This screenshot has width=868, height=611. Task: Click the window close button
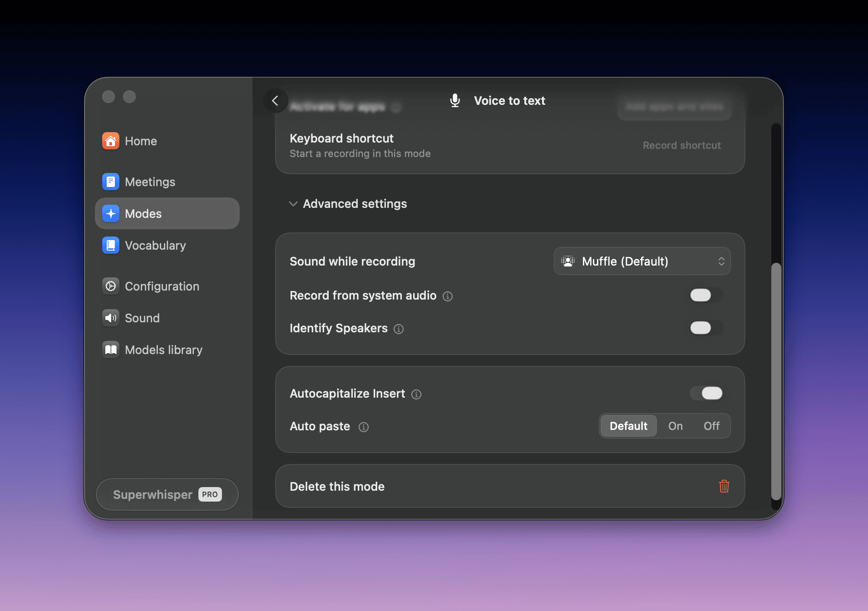coord(108,97)
